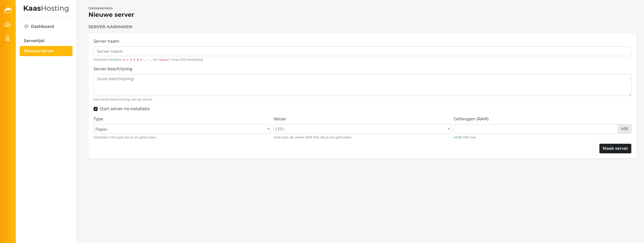Click the MB unit badge
The image size is (644, 243).
pyautogui.click(x=624, y=129)
